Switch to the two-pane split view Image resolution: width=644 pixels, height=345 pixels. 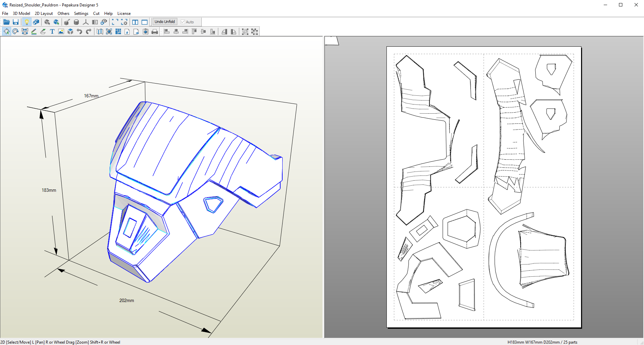coord(135,22)
